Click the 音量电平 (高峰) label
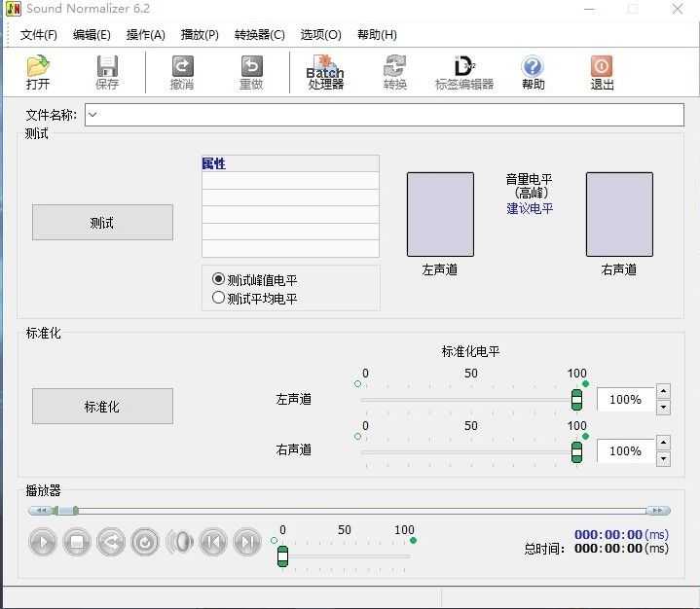The width and height of the screenshot is (700, 609). [530, 186]
